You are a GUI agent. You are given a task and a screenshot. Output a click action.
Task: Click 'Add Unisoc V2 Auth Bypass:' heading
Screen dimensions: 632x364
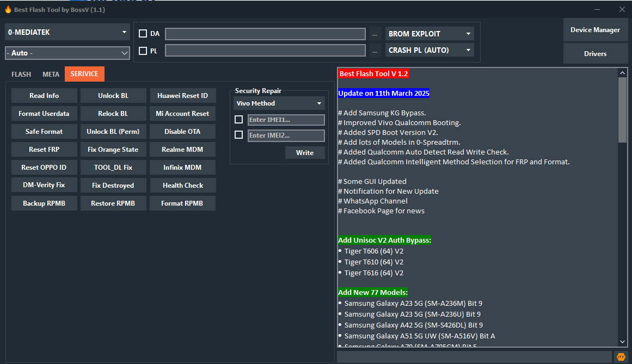(384, 240)
